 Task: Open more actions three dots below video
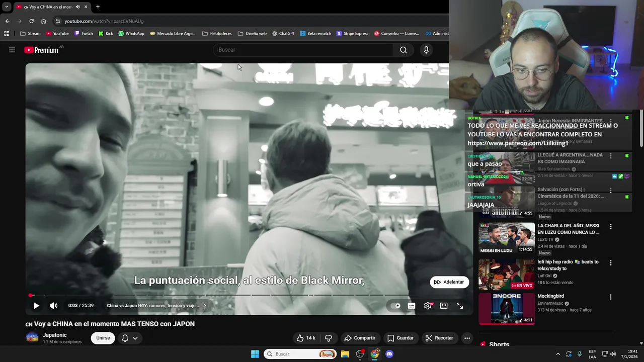(x=467, y=338)
